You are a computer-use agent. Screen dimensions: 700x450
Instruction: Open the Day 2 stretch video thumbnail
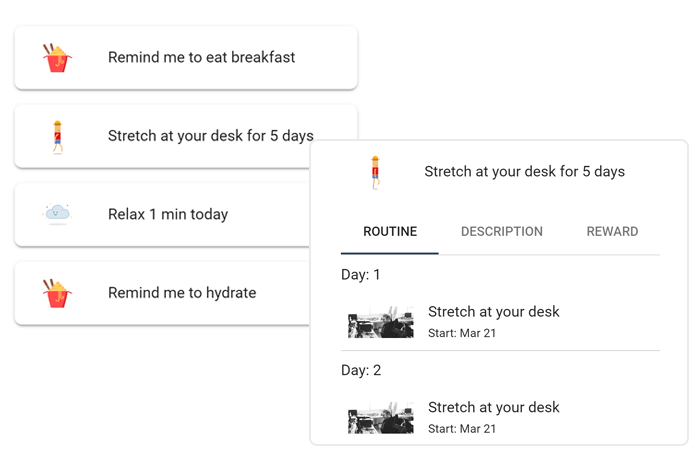pyautogui.click(x=381, y=417)
